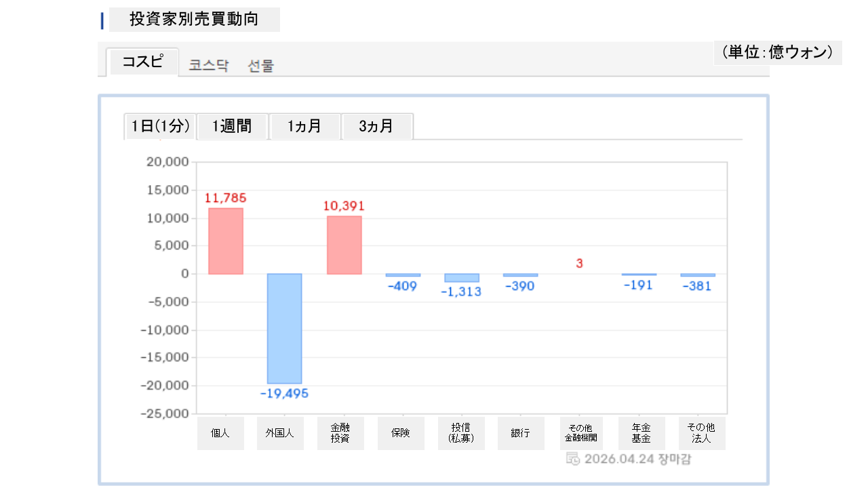
Task: Select the 1日(1分) period tab
Action: point(160,127)
